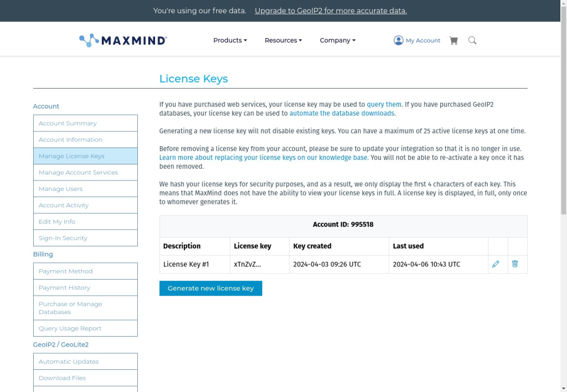Click the '2024-04-03 09:26 UTC' created cell
Viewport: 567px width, 392px height.
point(339,264)
